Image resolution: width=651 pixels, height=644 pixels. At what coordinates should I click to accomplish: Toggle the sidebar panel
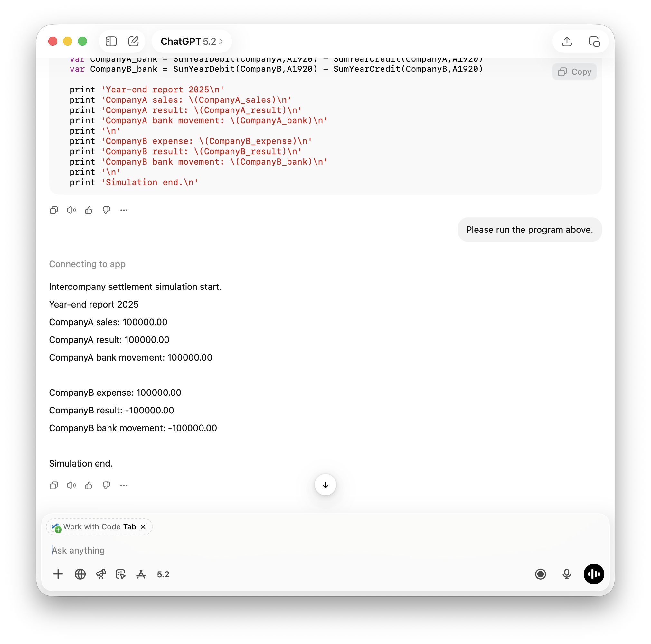tap(111, 41)
